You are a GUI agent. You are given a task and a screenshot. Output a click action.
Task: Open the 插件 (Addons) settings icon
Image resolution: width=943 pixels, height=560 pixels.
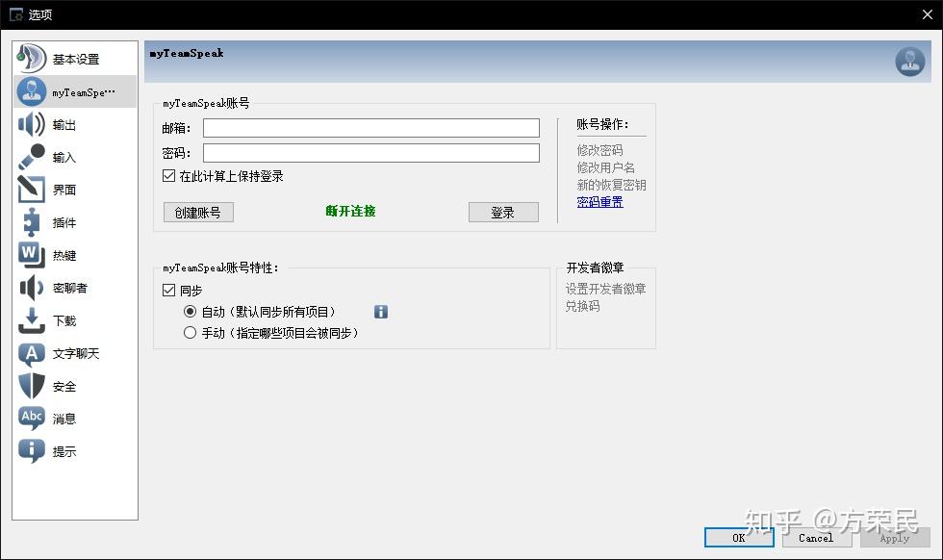(x=32, y=222)
